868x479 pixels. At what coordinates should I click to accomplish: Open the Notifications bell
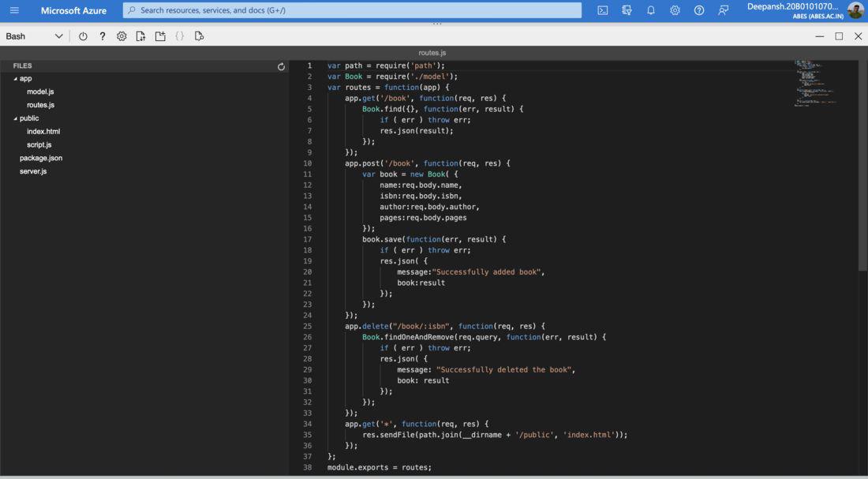(x=651, y=10)
